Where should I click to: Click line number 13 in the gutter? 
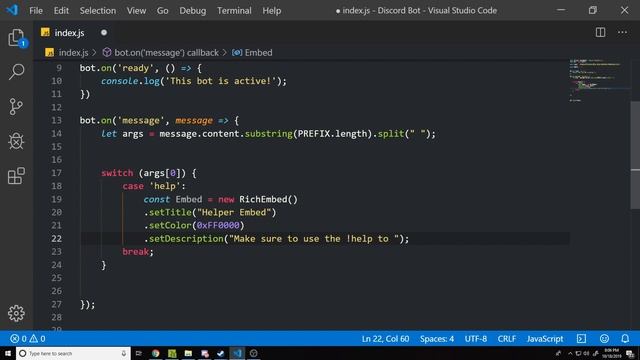(56, 120)
